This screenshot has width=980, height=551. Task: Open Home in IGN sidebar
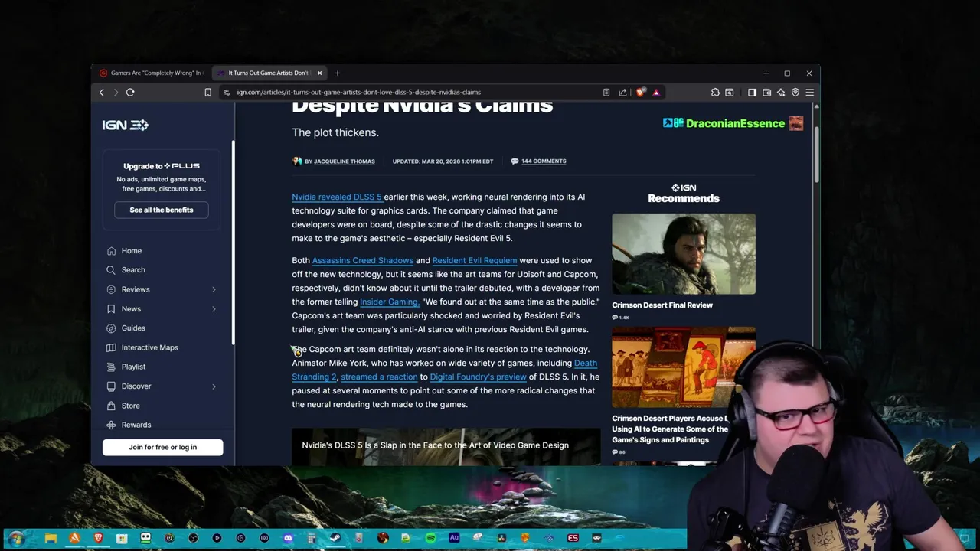click(131, 251)
